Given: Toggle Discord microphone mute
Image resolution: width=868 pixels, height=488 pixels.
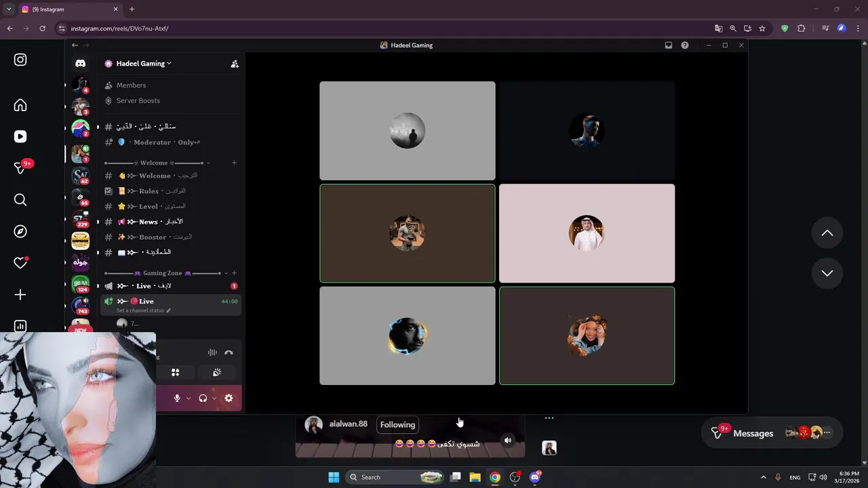Looking at the screenshot, I should click(177, 398).
